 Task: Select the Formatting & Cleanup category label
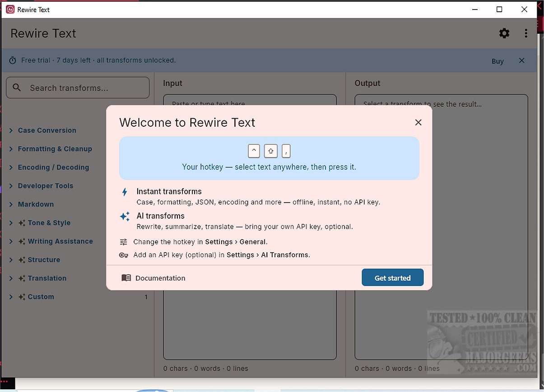pyautogui.click(x=55, y=149)
